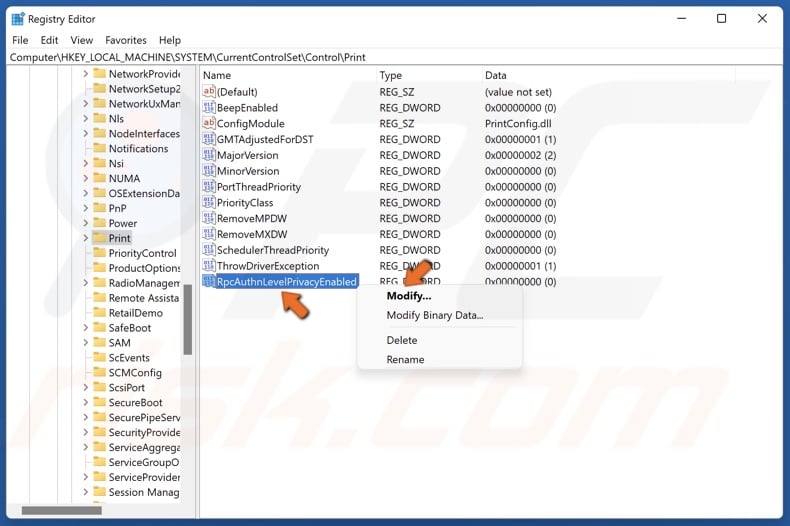The image size is (790, 526).
Task: Click the Registry Editor app icon in title bar
Action: [x=18, y=19]
